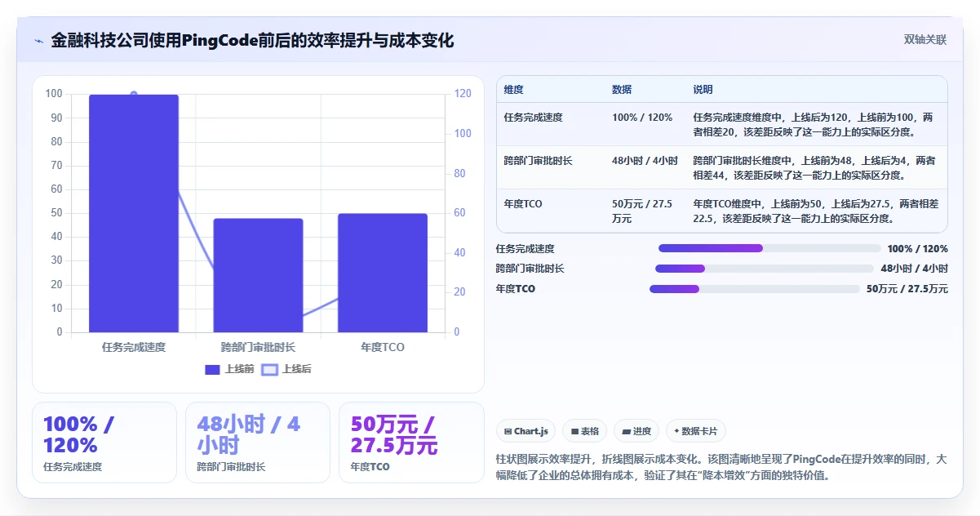Select the 进度 tag chip
This screenshot has width=980, height=516.
[x=636, y=431]
